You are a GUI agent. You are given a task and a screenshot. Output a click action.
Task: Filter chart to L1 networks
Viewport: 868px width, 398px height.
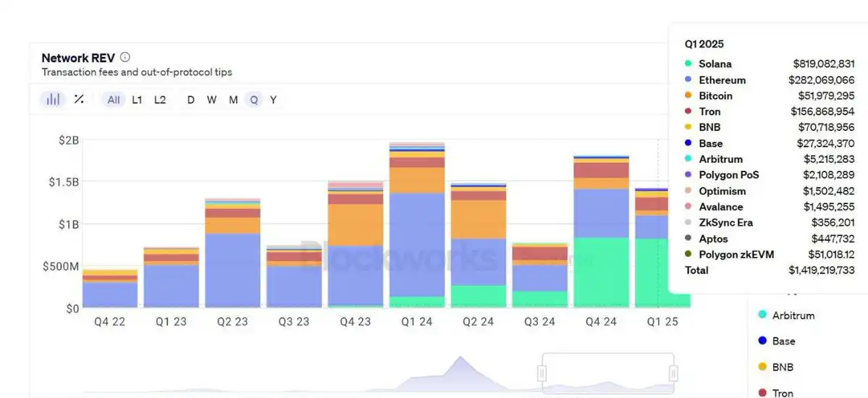tap(137, 100)
